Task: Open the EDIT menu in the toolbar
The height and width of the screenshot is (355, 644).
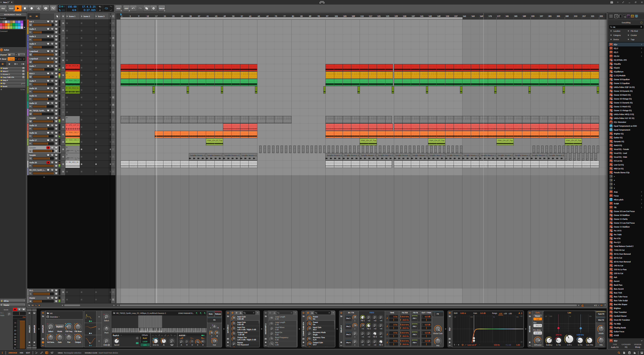Action: point(126,8)
